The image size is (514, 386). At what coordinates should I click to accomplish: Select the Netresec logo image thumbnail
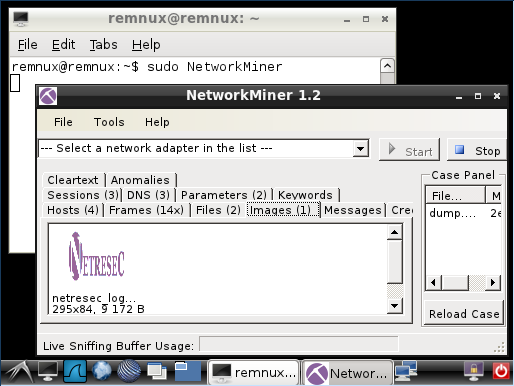point(96,256)
